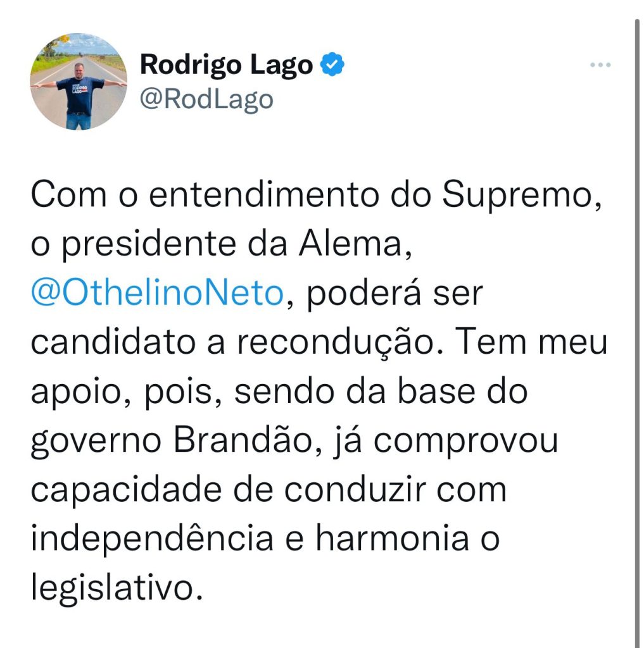Viewport: 644px width, 648px height.
Task: Open Rodrigo Lago's profile picture
Action: [x=79, y=82]
